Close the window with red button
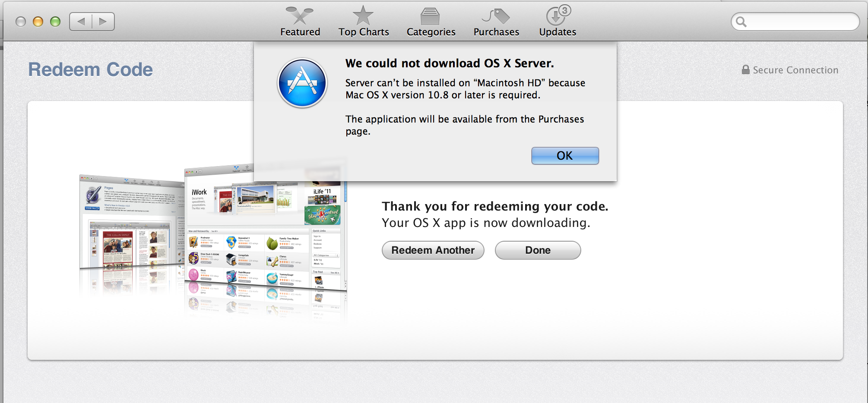The image size is (868, 403). click(x=21, y=22)
